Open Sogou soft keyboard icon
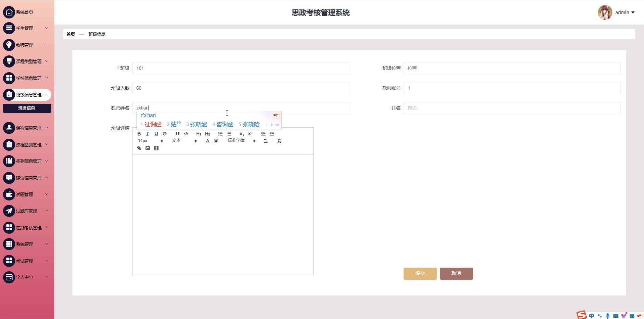This screenshot has height=319, width=644. pyautogui.click(x=616, y=316)
